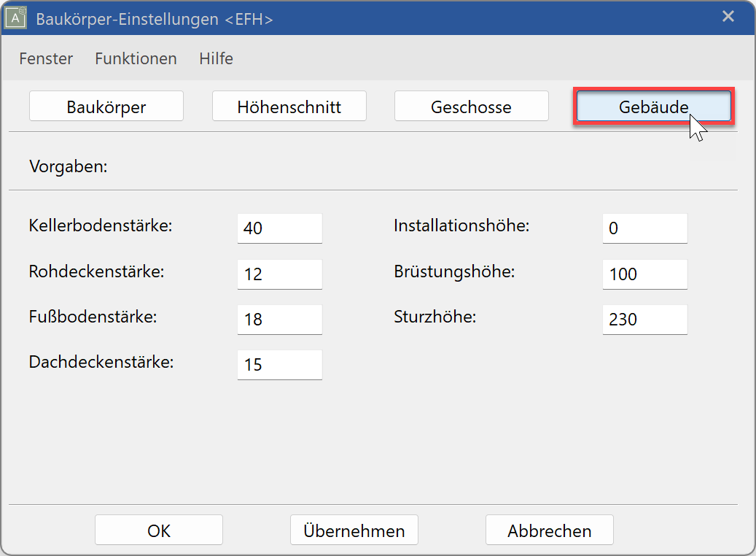The width and height of the screenshot is (756, 556).
Task: Click the Kellerbodenstärke input field
Action: (279, 228)
